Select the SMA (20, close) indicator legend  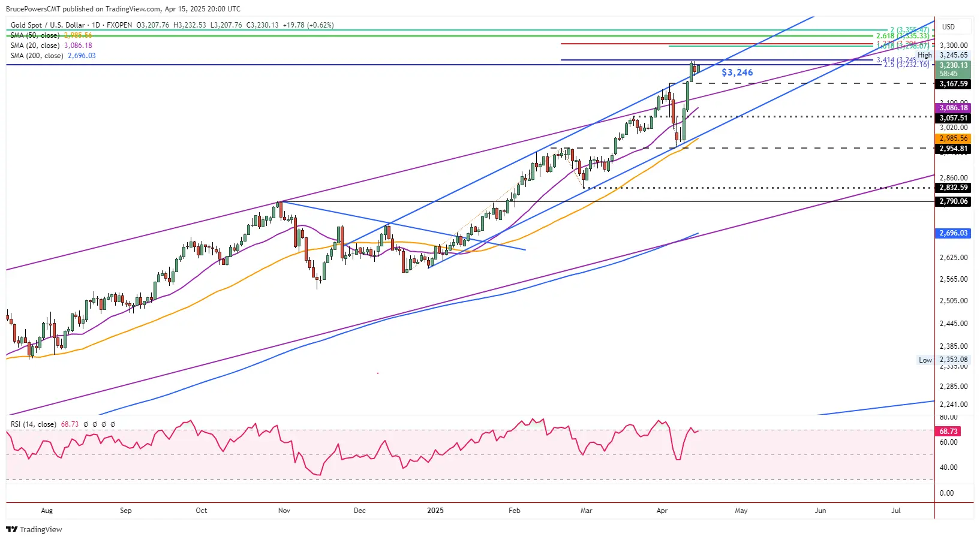[x=35, y=46]
